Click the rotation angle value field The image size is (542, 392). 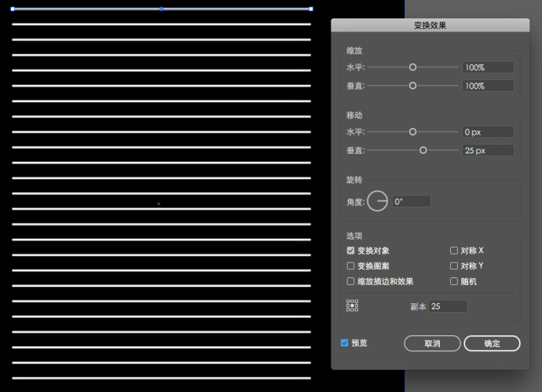(x=412, y=201)
